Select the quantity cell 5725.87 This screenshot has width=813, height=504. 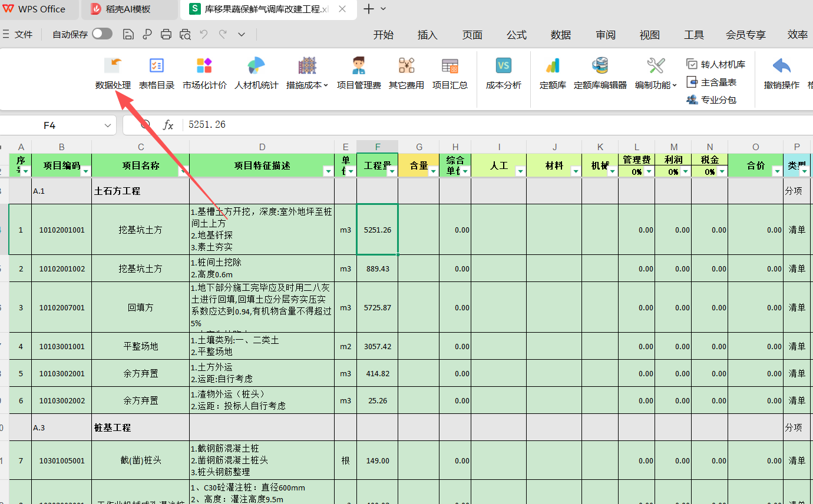(378, 307)
